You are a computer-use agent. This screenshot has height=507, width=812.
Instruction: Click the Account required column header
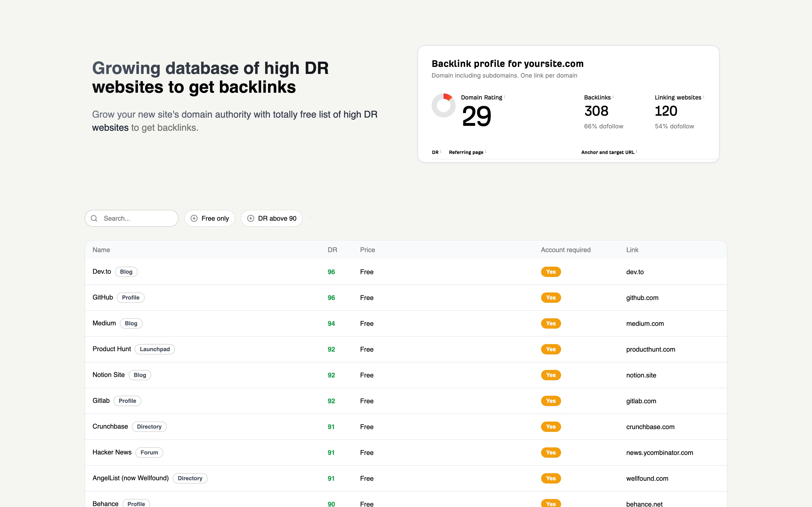565,250
